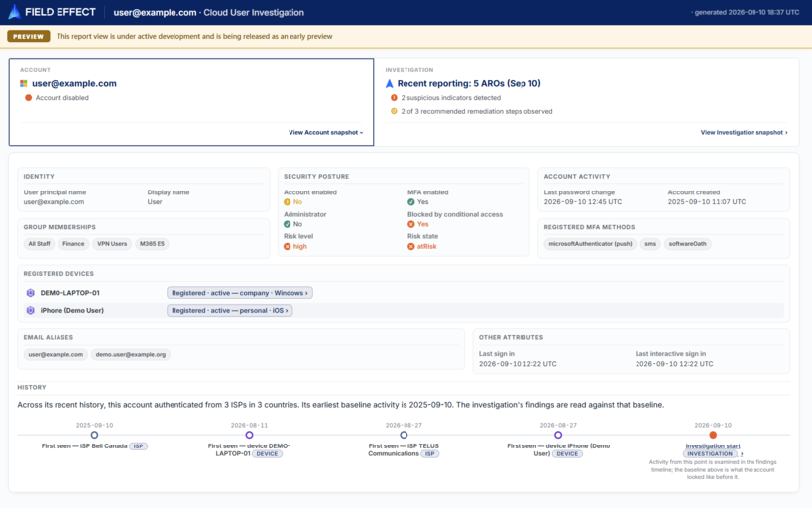The height and width of the screenshot is (508, 812).
Task: Click the atRisk risk state value
Action: [x=426, y=247]
